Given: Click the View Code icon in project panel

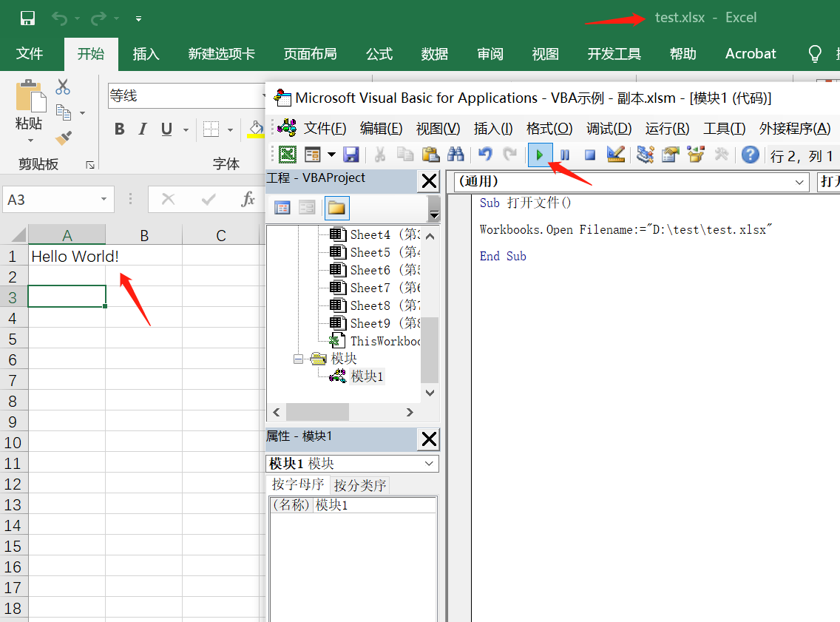Looking at the screenshot, I should pyautogui.click(x=282, y=208).
